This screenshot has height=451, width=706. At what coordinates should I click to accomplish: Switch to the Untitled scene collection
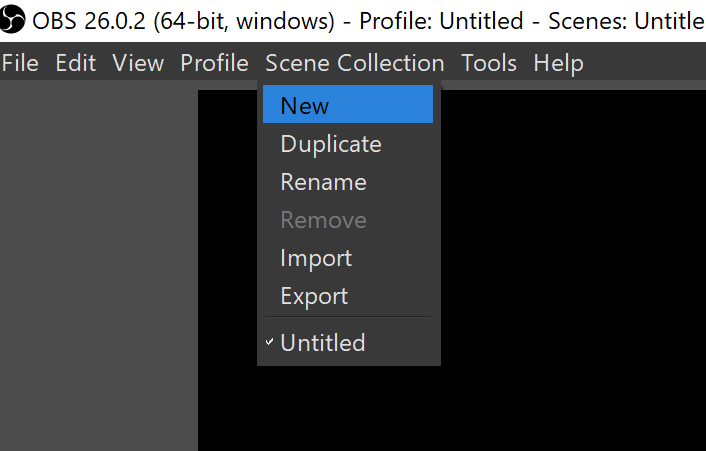[x=323, y=343]
